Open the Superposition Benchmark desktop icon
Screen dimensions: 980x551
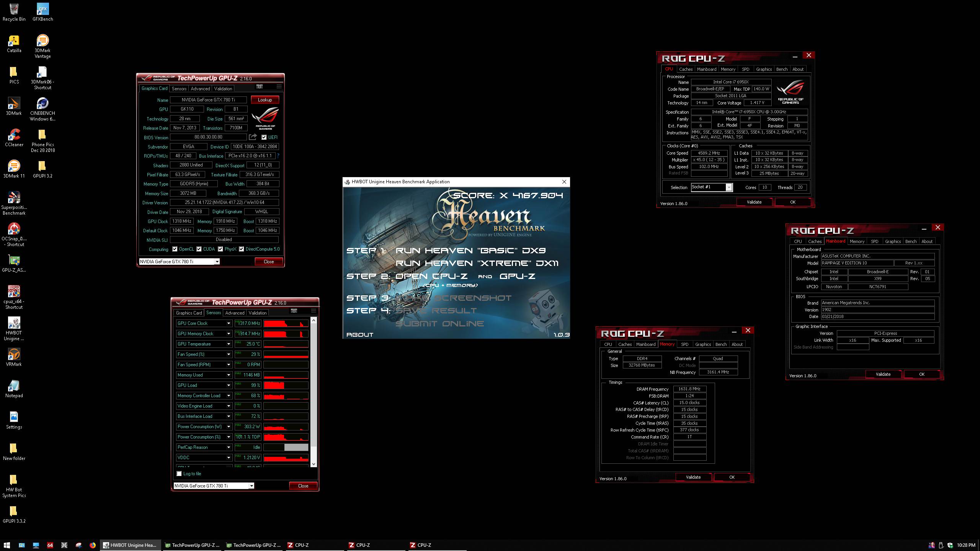14,203
